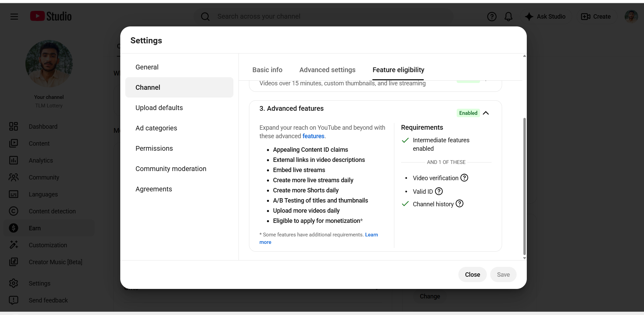644x315 pixels.
Task: Show help for Valid ID
Action: click(439, 191)
